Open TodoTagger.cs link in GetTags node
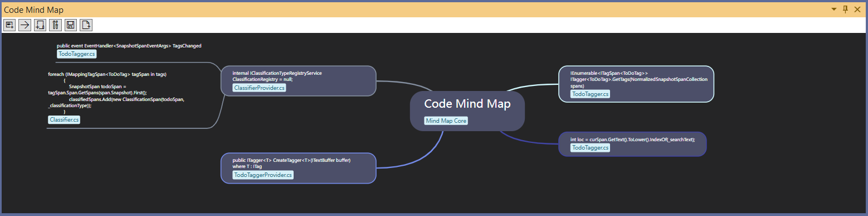Viewport: 868px width, 216px height. point(591,94)
